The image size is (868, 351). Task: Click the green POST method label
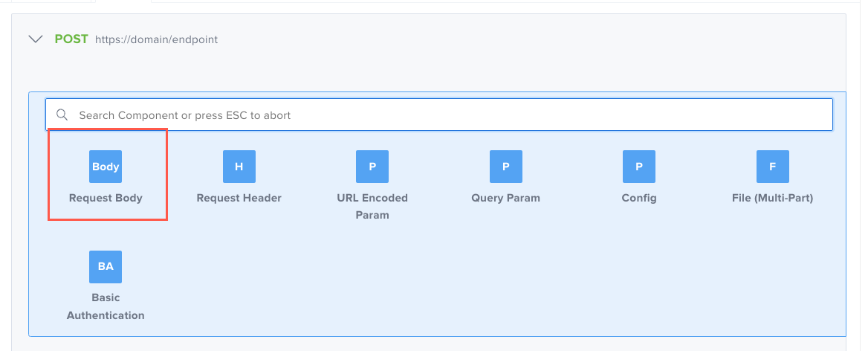(x=71, y=39)
